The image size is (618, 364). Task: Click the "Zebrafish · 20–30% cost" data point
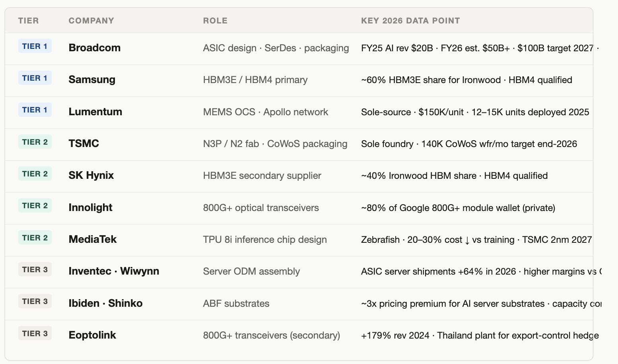coord(412,240)
